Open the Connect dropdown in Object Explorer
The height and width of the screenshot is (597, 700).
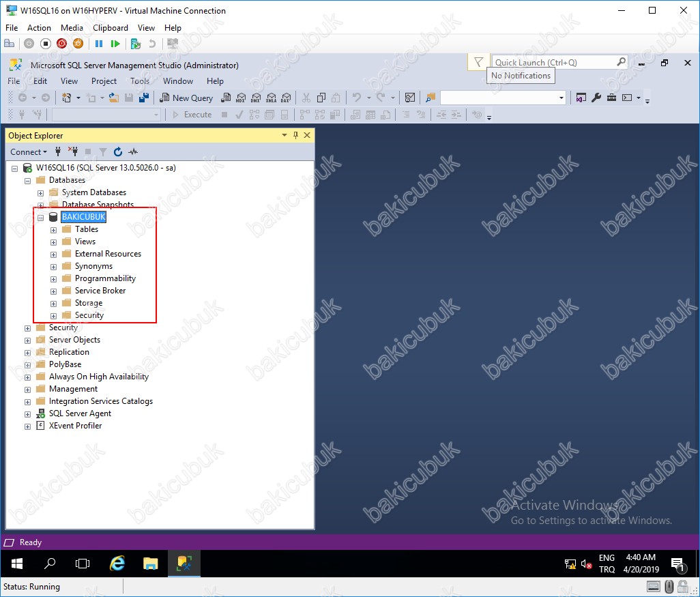point(28,152)
